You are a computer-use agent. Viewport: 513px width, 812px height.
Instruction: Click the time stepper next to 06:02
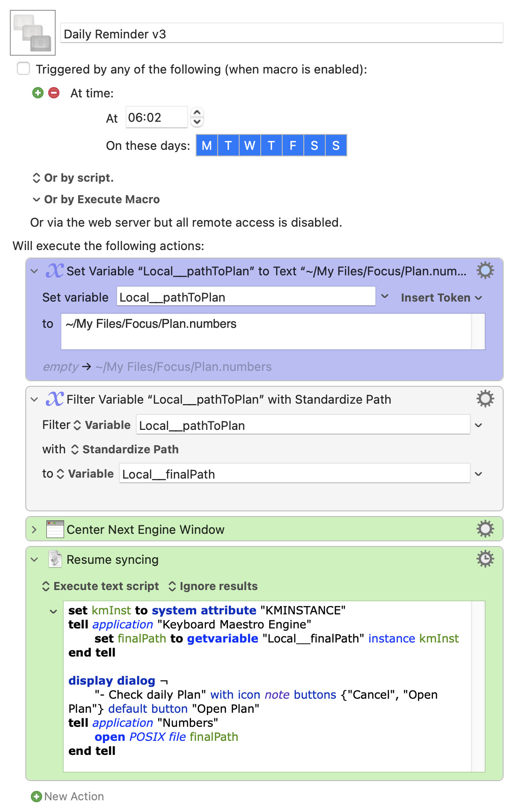pos(197,117)
